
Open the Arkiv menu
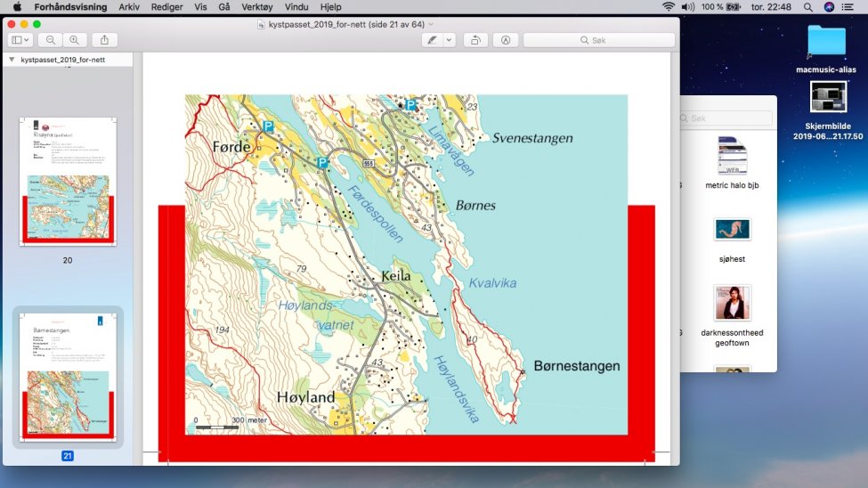pos(129,6)
